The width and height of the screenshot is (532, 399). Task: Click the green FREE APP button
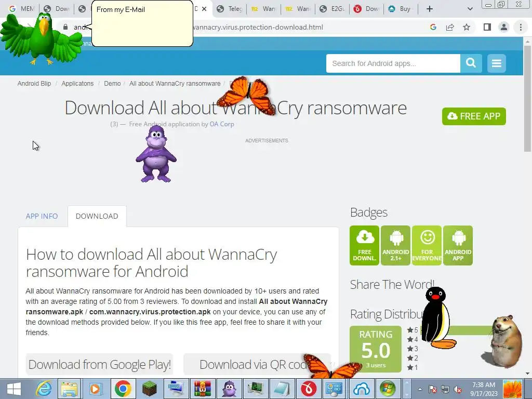474,116
